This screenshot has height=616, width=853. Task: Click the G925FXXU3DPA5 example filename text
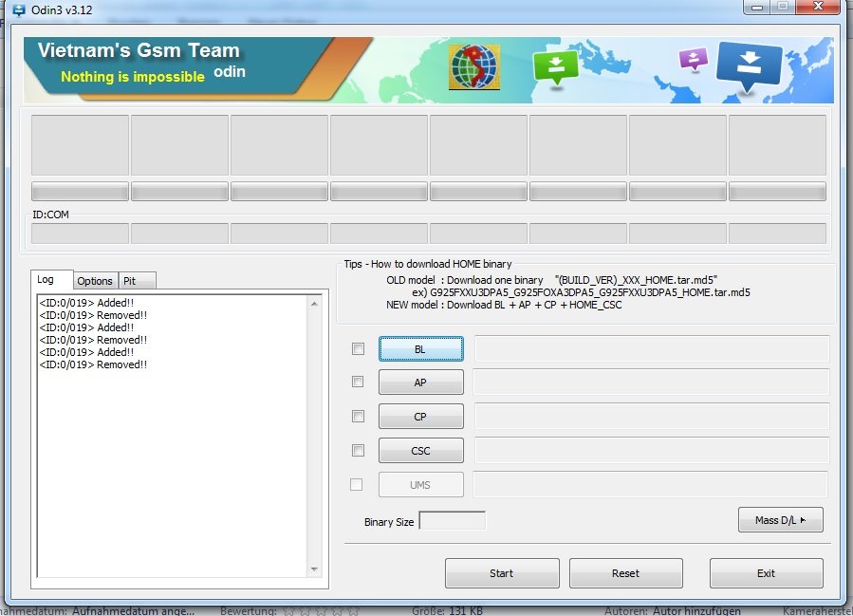click(x=590, y=292)
